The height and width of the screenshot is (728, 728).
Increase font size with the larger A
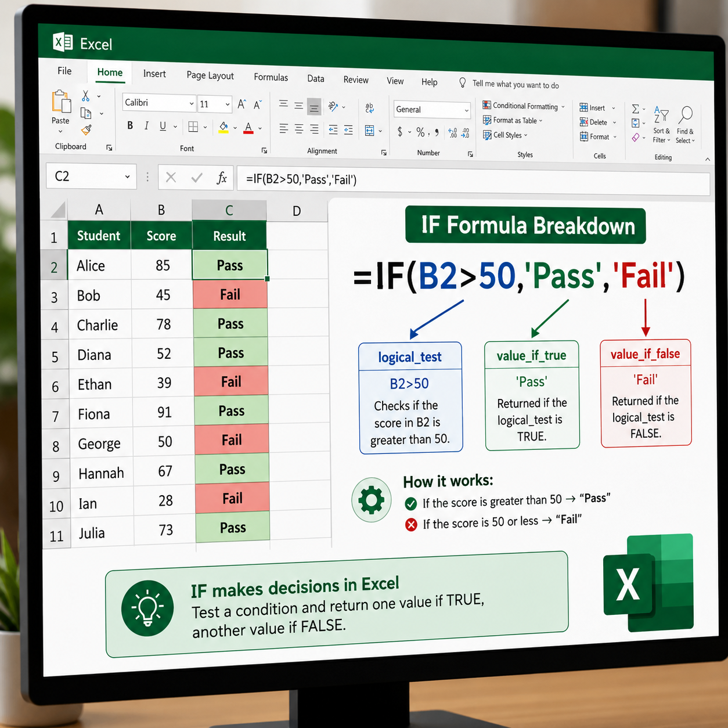click(242, 104)
